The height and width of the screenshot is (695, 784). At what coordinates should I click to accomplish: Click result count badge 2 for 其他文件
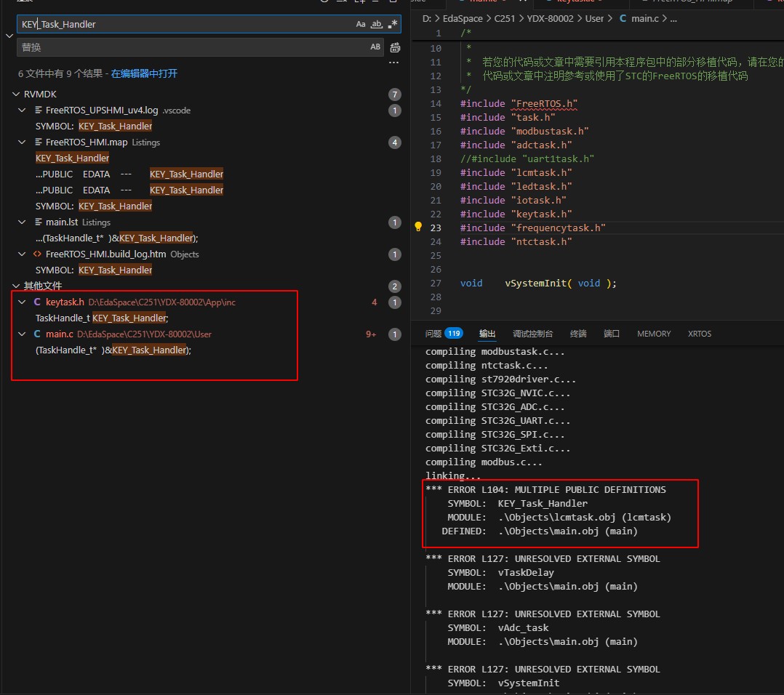394,286
